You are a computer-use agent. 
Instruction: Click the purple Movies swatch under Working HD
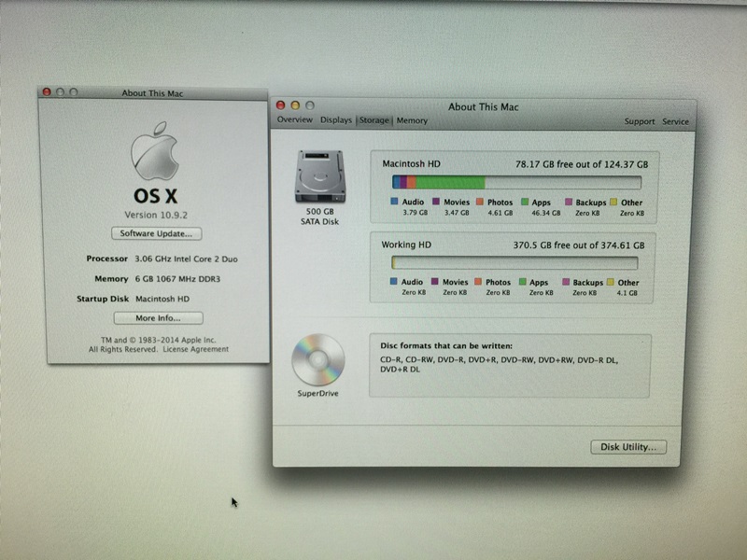(436, 282)
